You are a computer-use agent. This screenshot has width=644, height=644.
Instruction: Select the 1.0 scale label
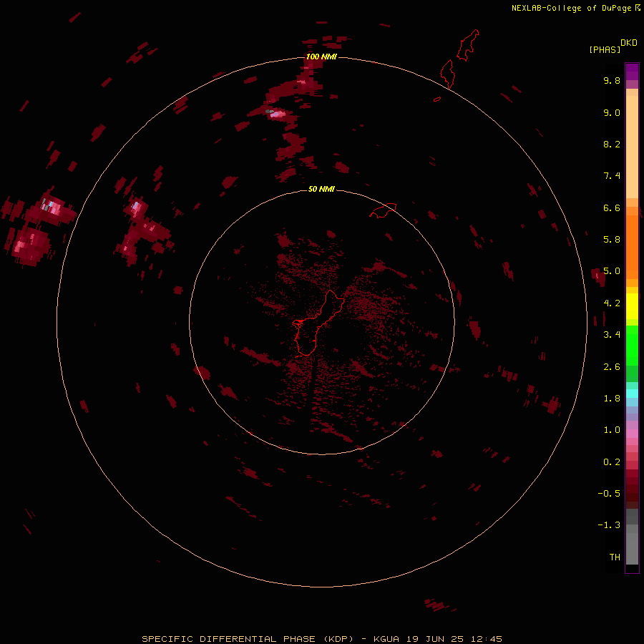(612, 430)
